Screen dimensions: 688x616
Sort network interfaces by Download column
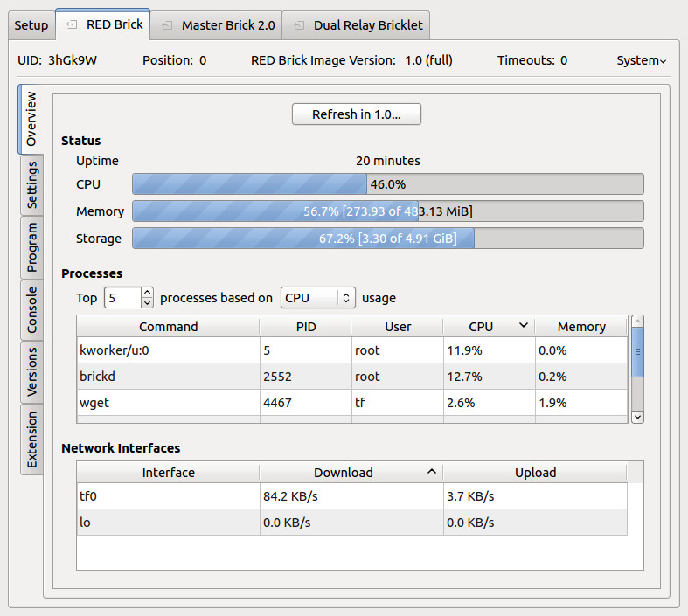[351, 473]
